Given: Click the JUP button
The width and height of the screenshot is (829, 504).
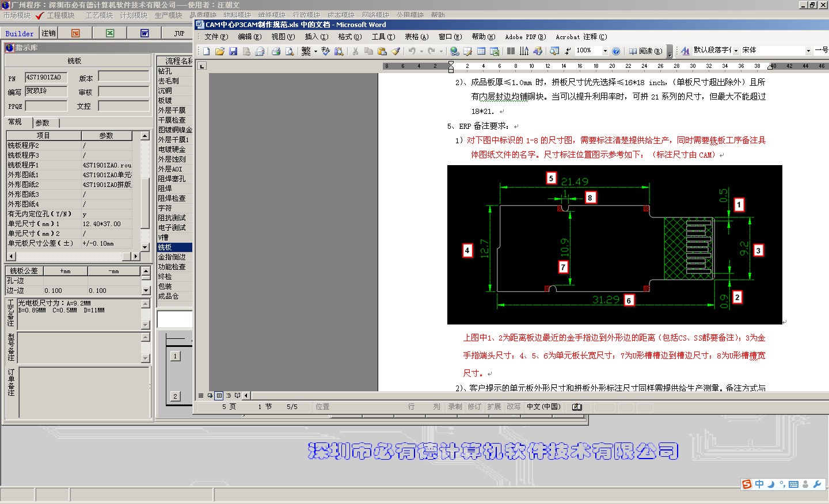Looking at the screenshot, I should (179, 33).
